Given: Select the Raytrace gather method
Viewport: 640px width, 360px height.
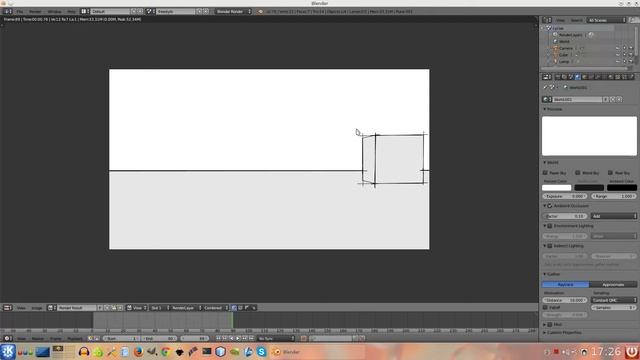Looking at the screenshot, I should click(565, 284).
